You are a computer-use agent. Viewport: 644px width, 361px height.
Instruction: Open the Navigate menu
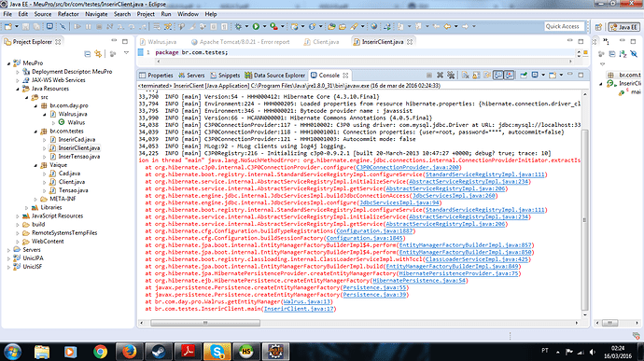(96, 14)
